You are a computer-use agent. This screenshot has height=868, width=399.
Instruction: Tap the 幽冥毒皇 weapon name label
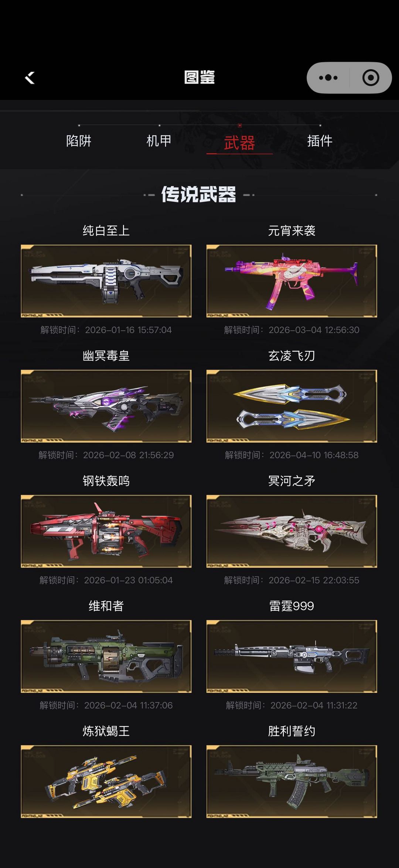point(106,356)
